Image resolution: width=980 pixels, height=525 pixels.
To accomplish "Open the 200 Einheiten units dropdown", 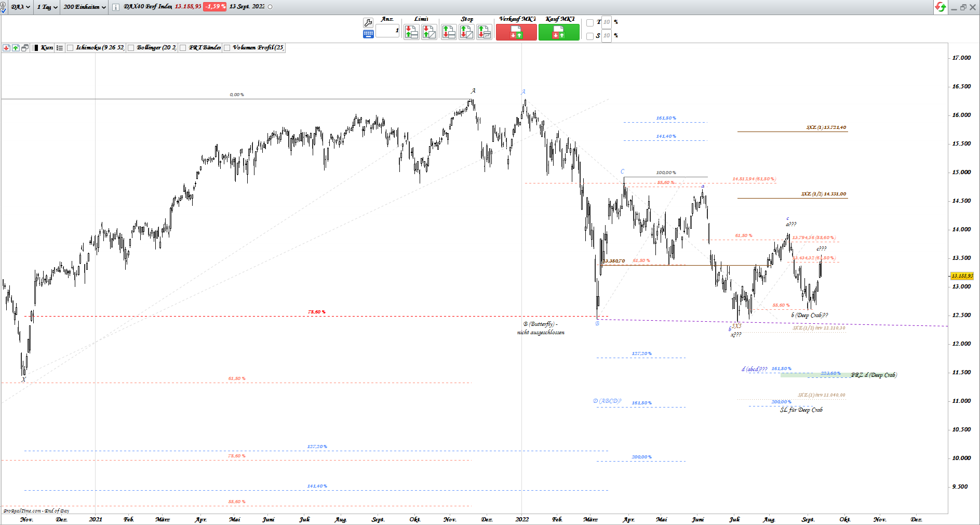I will click(85, 7).
